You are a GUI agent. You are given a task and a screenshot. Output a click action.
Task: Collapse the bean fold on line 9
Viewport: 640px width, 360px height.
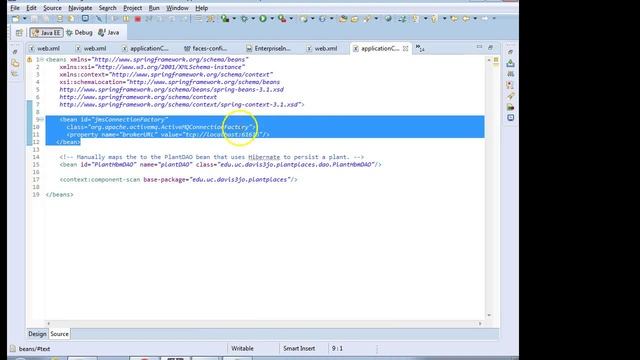(42, 120)
